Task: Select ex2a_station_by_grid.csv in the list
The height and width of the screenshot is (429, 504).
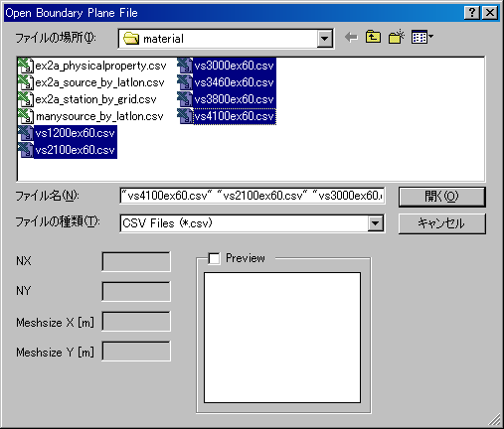Action: click(x=95, y=99)
